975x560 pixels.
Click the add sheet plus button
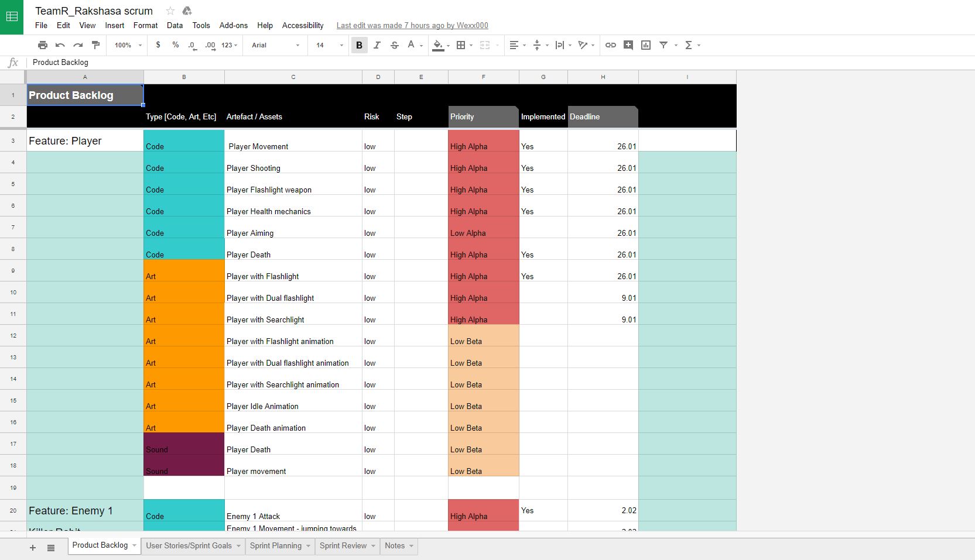(33, 548)
